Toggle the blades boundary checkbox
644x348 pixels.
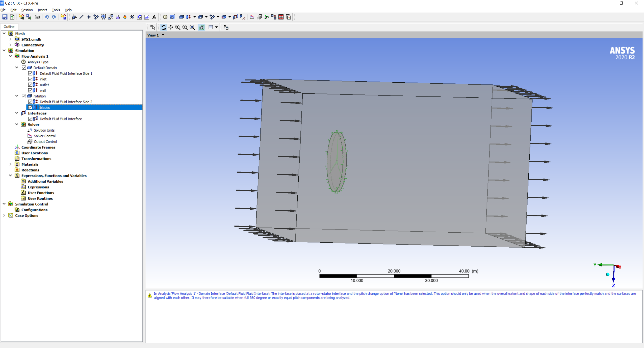[x=30, y=107]
